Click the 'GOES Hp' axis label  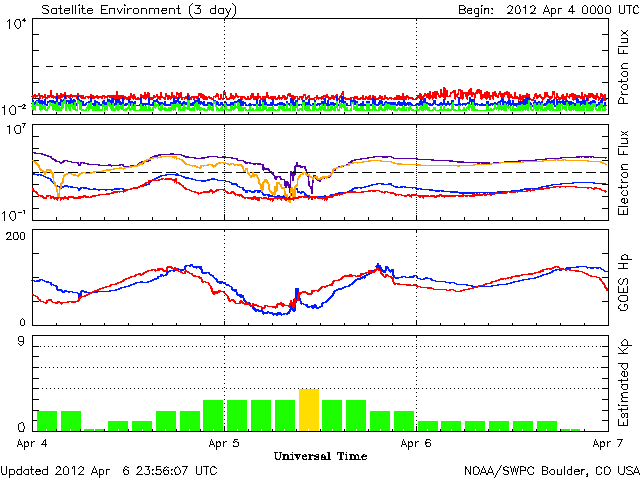623,282
